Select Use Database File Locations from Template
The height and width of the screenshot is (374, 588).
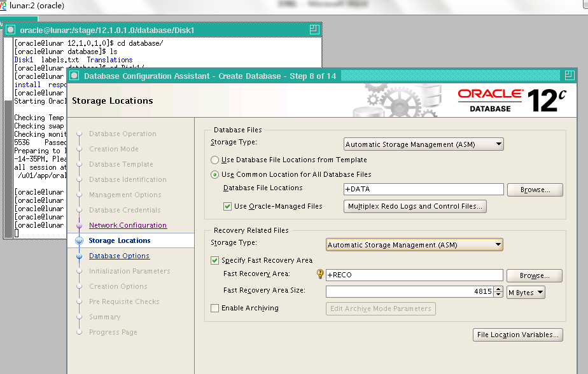click(214, 160)
